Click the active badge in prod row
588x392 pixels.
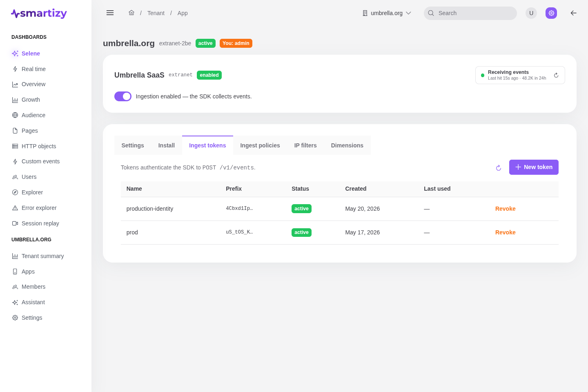click(x=301, y=232)
